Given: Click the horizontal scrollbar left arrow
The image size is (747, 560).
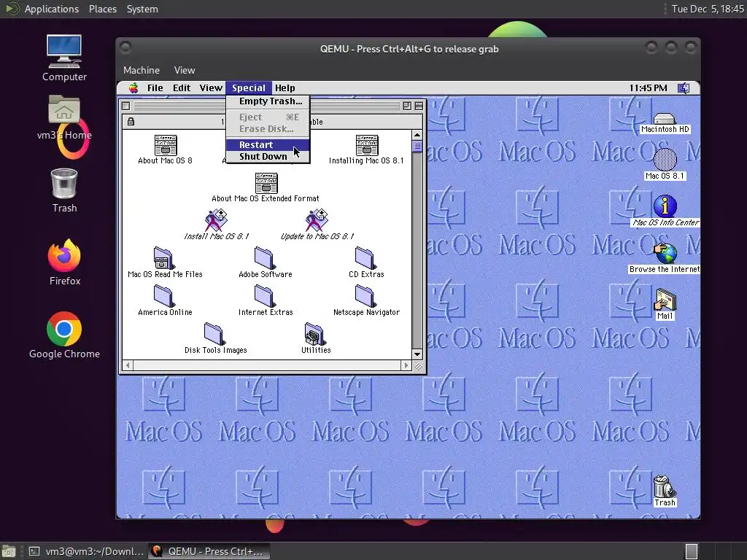Looking at the screenshot, I should [x=127, y=365].
